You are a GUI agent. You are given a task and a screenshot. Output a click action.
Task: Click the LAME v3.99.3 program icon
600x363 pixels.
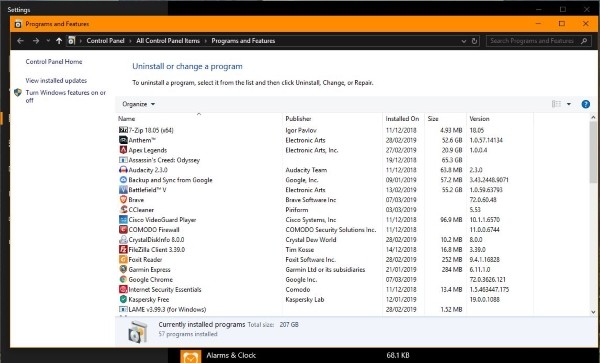click(x=123, y=309)
